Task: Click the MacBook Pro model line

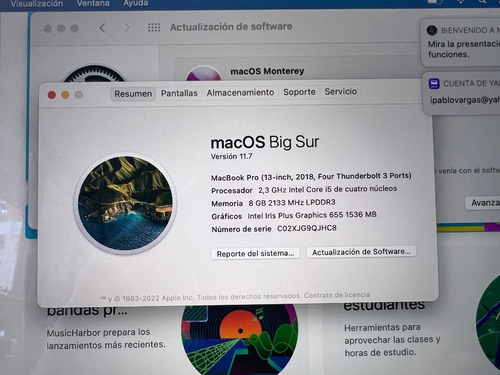Action: coord(311,177)
